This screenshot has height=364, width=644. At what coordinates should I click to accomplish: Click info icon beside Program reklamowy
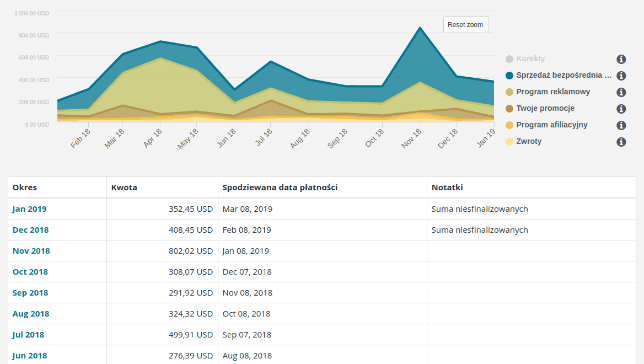(621, 92)
